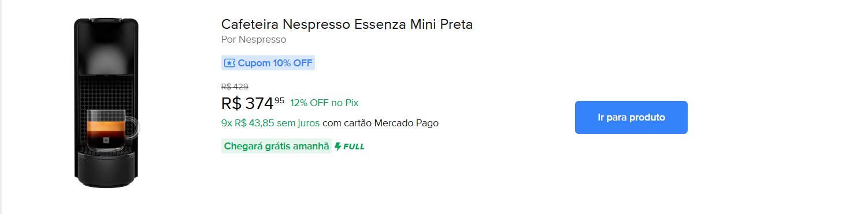Open the Nespresso coffee machine product image
Image resolution: width=868 pixels, height=214 pixels.
click(107, 102)
